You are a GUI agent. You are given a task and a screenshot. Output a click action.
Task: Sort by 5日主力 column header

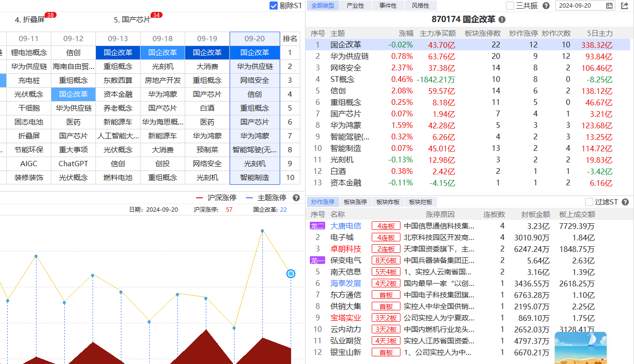point(599,34)
